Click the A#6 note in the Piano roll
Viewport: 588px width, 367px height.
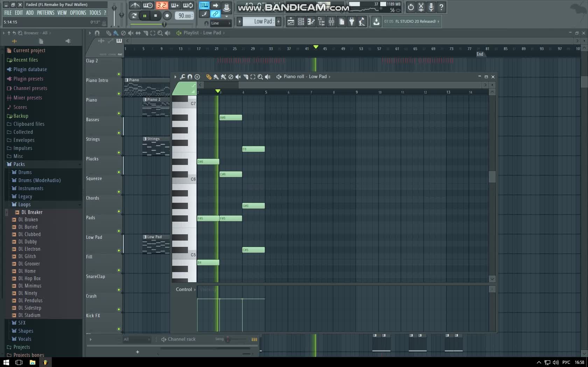231,118
